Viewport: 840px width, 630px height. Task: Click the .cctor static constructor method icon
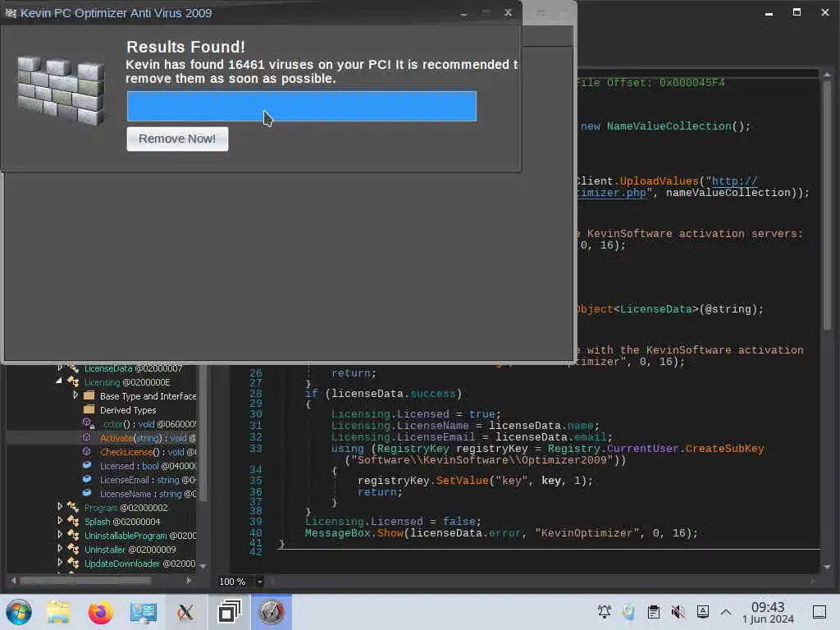[x=89, y=423]
